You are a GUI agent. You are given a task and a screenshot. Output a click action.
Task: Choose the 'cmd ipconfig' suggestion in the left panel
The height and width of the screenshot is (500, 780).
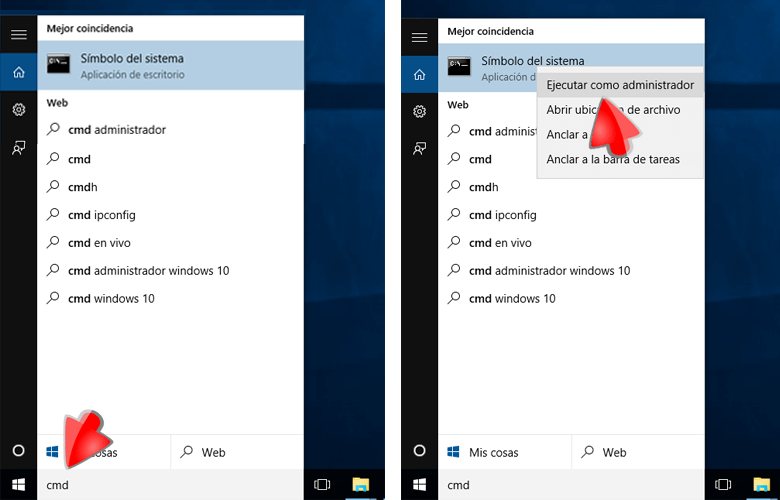coord(101,215)
